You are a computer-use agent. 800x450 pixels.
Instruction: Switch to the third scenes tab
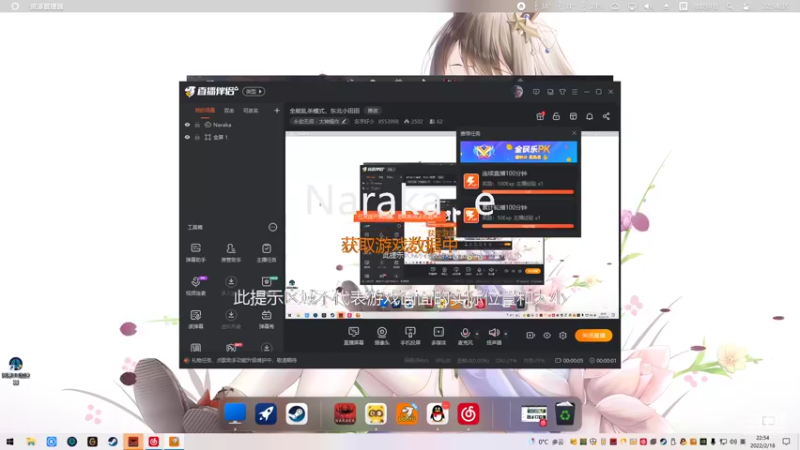[250, 110]
